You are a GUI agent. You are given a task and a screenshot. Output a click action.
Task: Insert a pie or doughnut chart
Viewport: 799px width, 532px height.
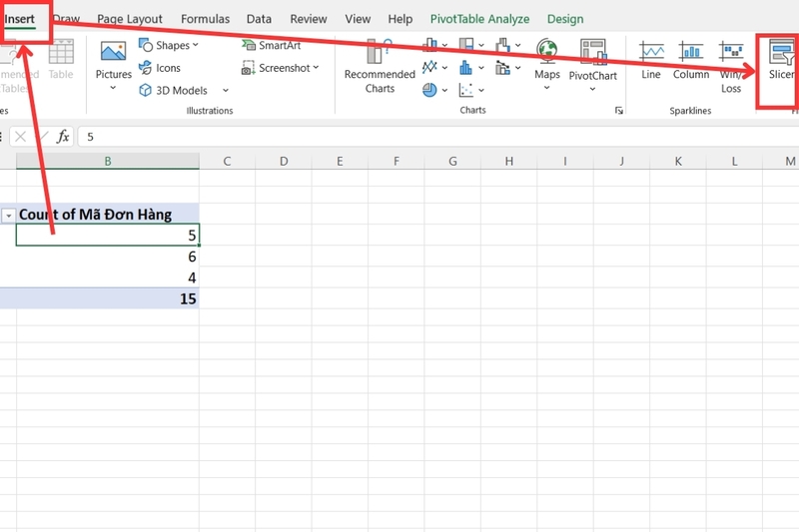429,90
